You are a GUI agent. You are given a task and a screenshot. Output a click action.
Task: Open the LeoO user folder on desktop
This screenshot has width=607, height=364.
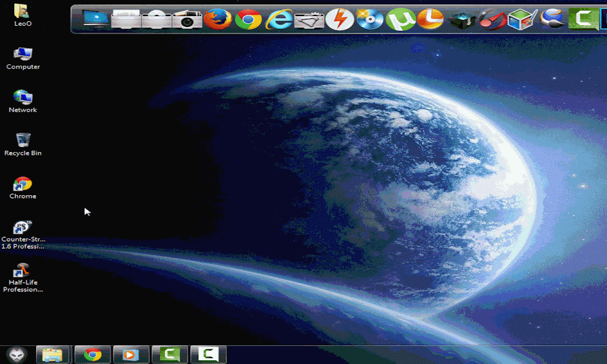tap(23, 15)
